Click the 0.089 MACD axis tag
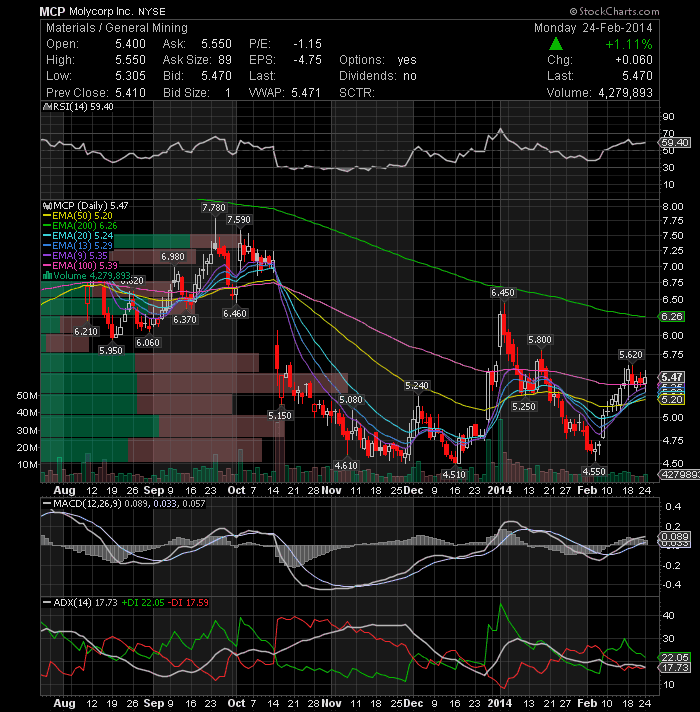 675,536
